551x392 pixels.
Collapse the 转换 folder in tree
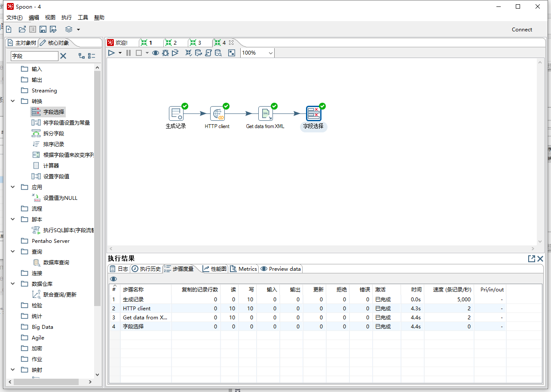(x=12, y=101)
